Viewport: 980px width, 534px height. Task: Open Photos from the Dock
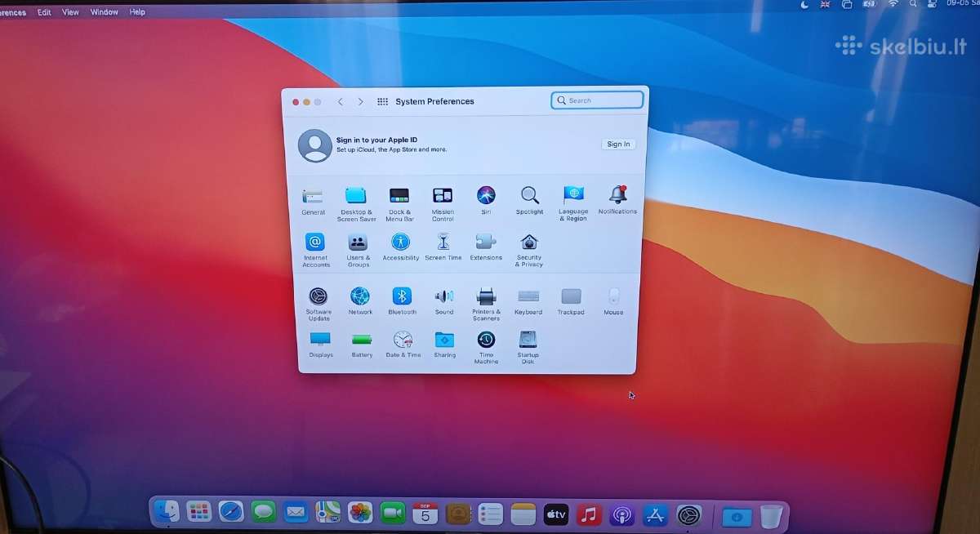pyautogui.click(x=360, y=513)
